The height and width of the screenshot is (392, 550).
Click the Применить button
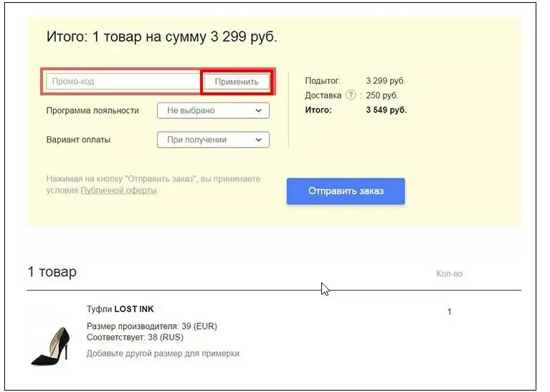click(237, 82)
